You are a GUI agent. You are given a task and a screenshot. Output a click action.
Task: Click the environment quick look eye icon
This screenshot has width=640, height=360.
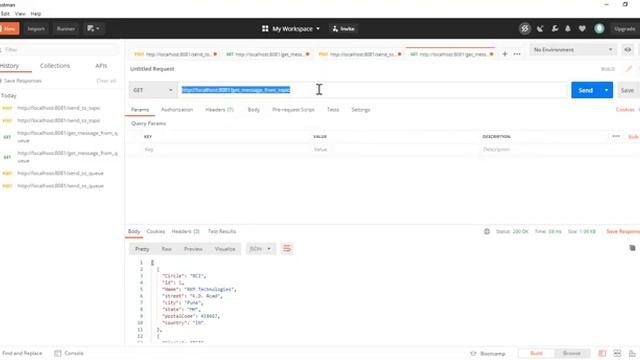point(628,50)
